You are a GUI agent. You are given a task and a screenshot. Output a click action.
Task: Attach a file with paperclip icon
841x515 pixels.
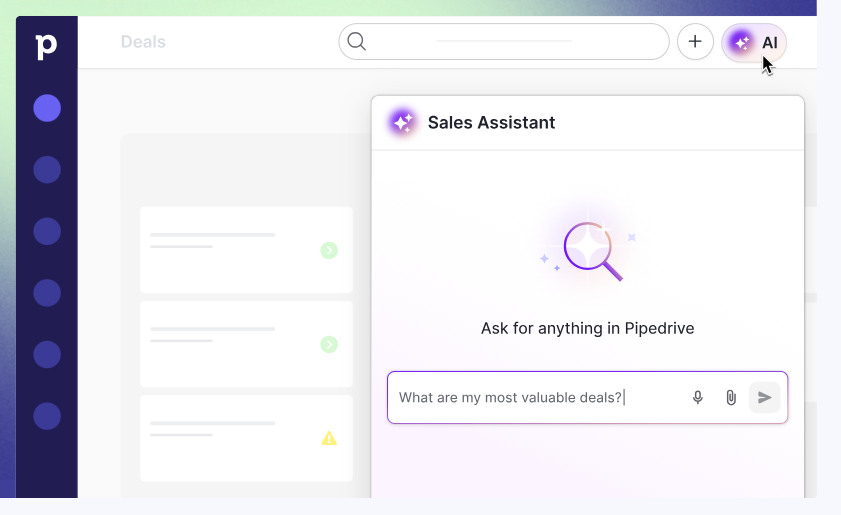point(731,398)
